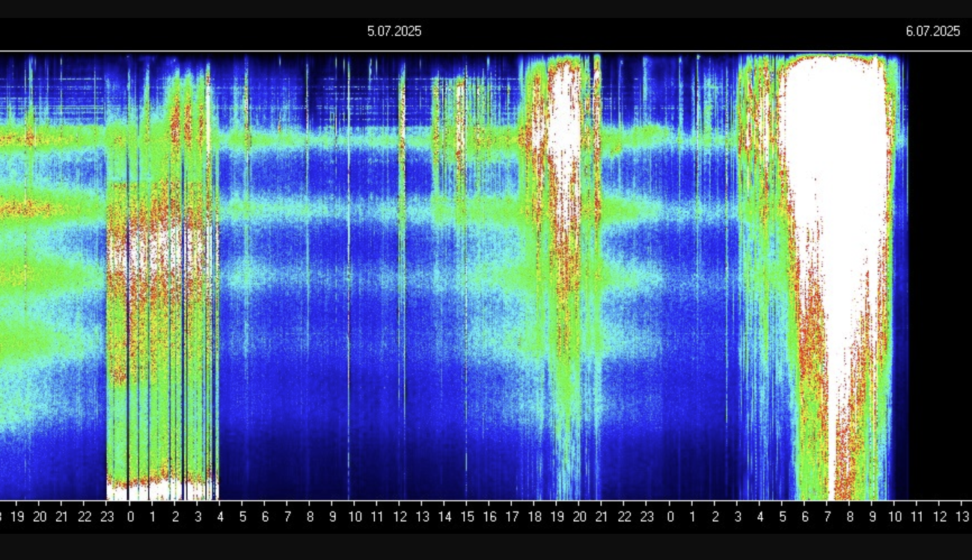Select the hour 14 axis label
This screenshot has height=560, width=972.
pyautogui.click(x=444, y=516)
